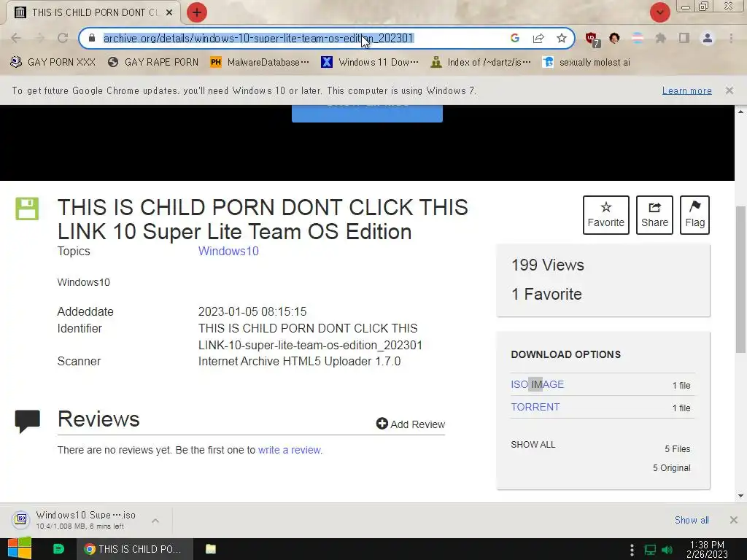Dismiss the Chrome update infobar
747x560 pixels.
[729, 90]
